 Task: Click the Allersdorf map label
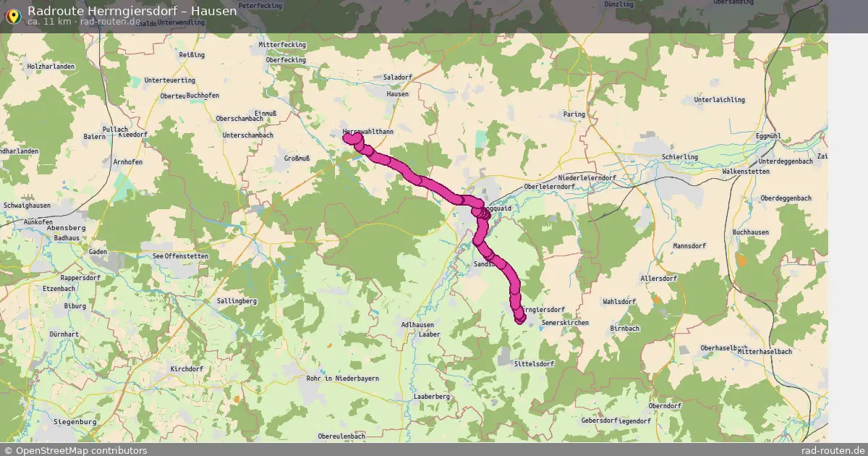[x=659, y=278]
